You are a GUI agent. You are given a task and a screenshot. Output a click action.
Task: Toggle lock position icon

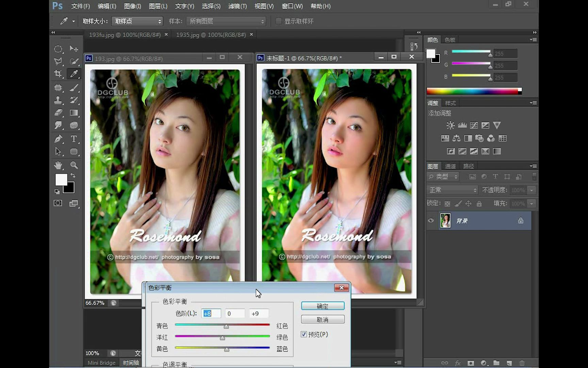point(468,204)
